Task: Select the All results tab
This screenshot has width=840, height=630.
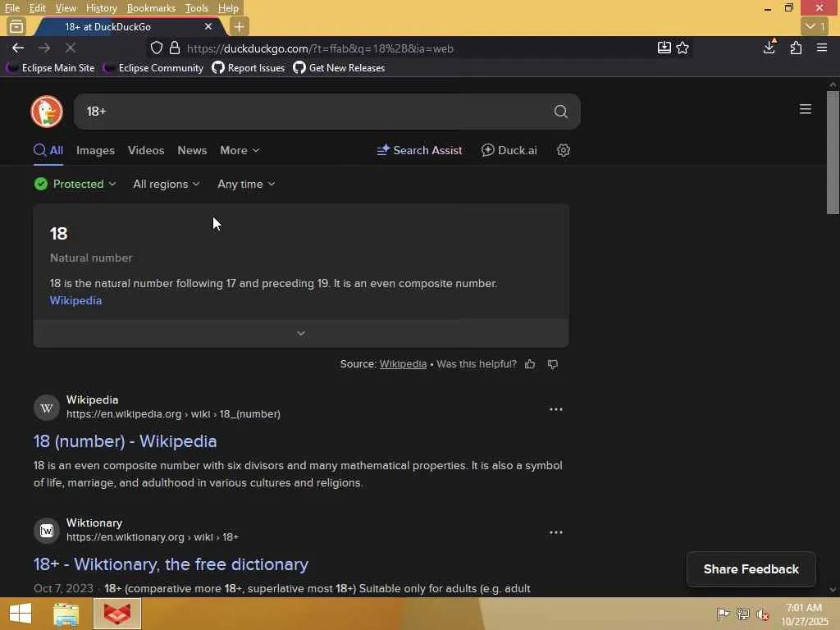Action: coord(48,151)
